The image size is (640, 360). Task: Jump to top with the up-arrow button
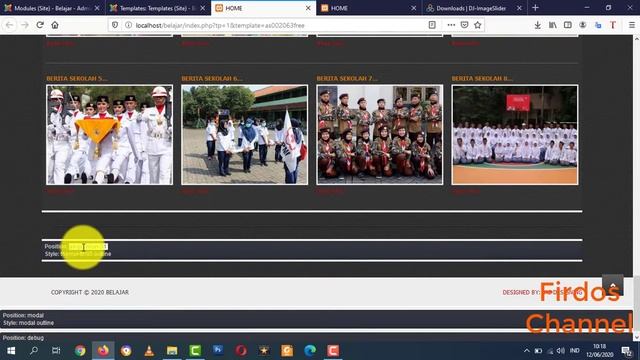tap(613, 285)
